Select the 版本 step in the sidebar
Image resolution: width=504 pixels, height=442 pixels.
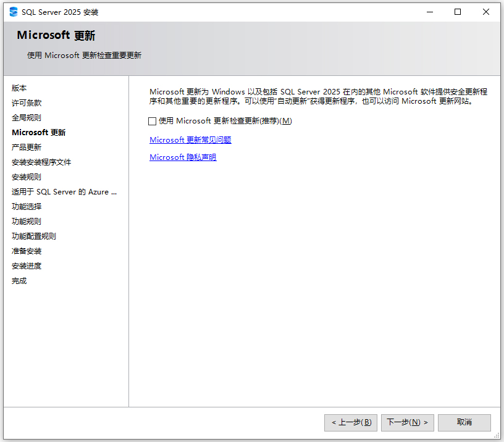point(19,88)
